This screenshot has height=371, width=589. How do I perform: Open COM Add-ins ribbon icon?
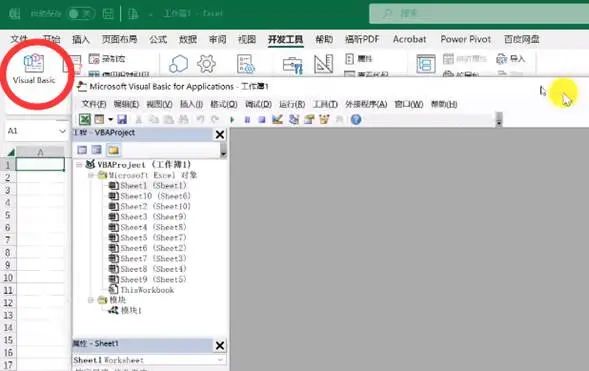246,63
